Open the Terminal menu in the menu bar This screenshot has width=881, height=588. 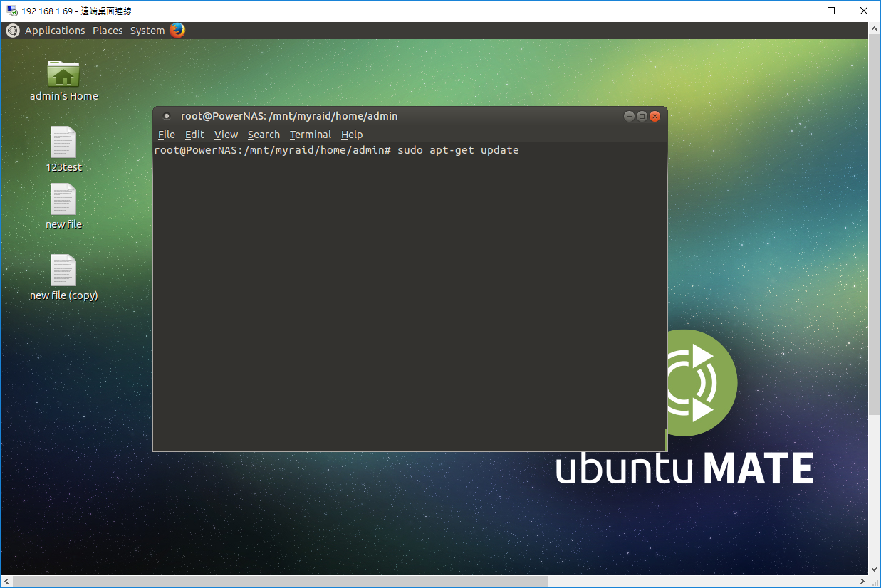pos(311,135)
